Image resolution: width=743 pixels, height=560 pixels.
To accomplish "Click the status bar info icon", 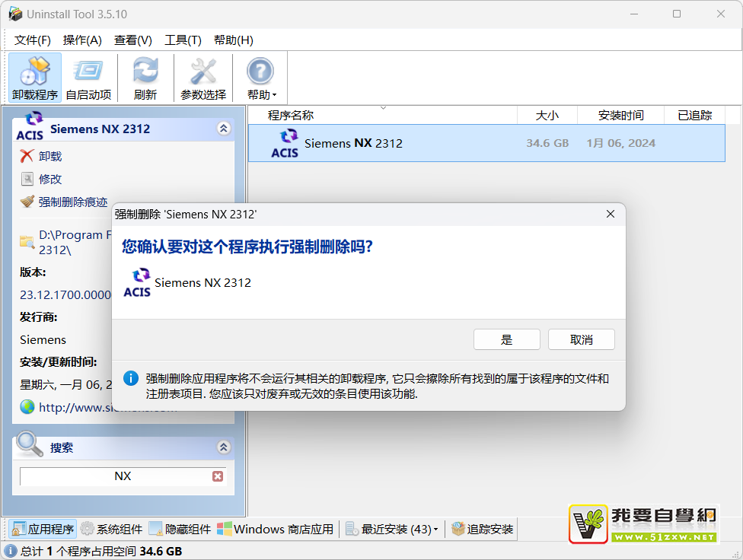I will click(x=11, y=551).
